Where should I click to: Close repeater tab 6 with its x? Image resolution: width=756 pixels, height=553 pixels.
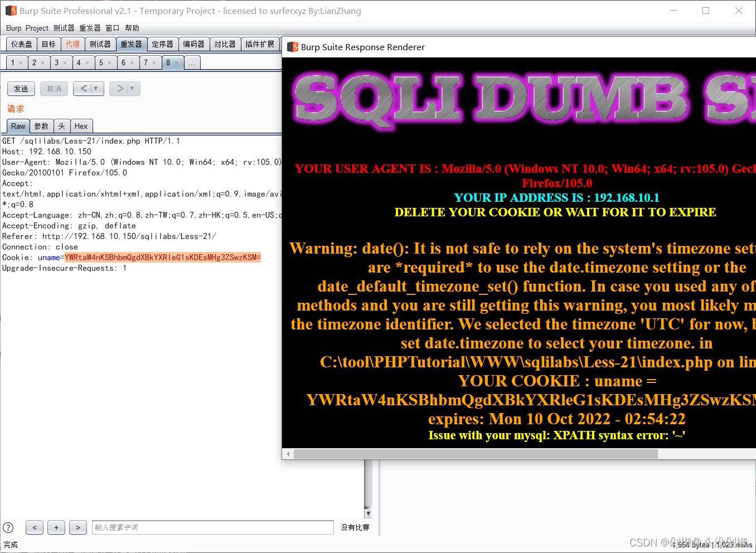[132, 63]
